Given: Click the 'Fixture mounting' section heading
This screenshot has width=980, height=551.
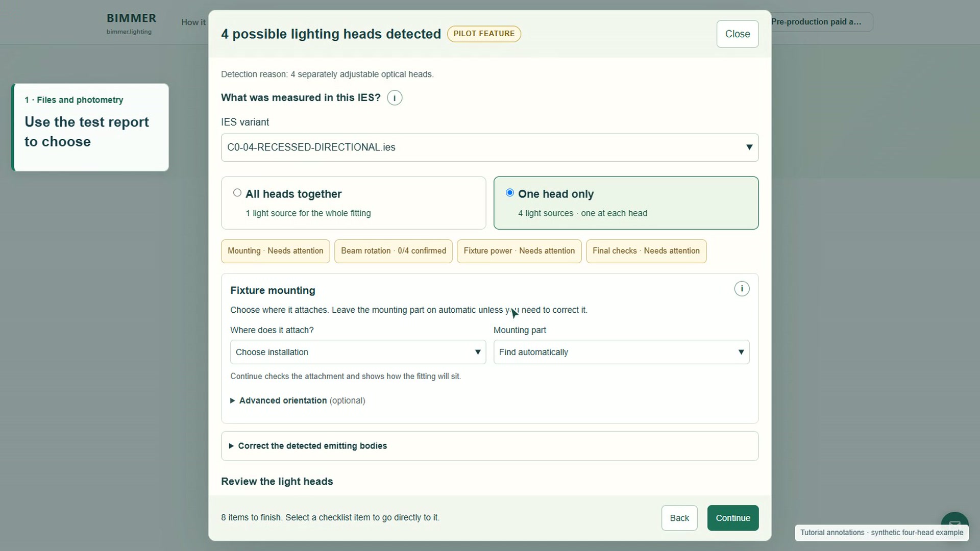Looking at the screenshot, I should [273, 290].
